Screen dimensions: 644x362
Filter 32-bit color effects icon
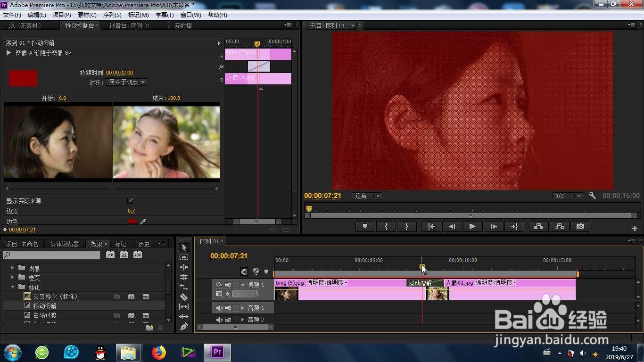pyautogui.click(x=124, y=255)
